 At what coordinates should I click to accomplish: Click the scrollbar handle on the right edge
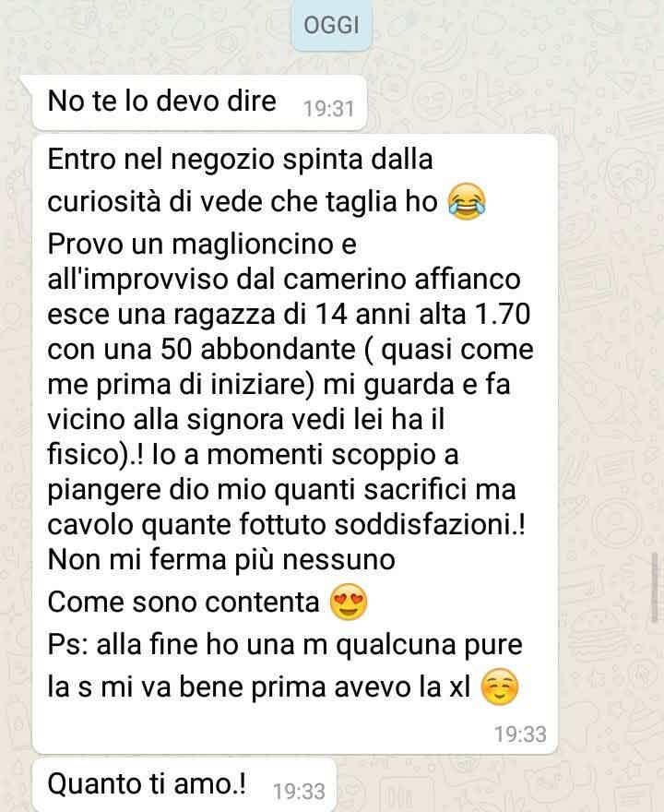click(x=655, y=588)
